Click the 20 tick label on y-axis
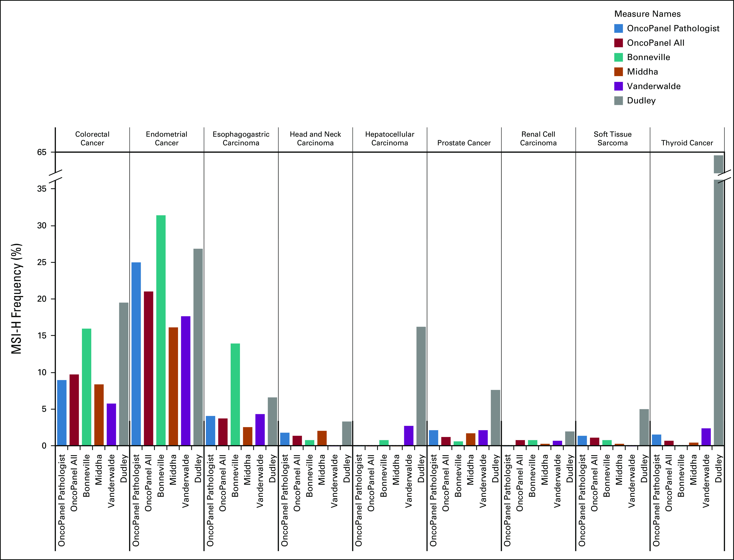 42,299
